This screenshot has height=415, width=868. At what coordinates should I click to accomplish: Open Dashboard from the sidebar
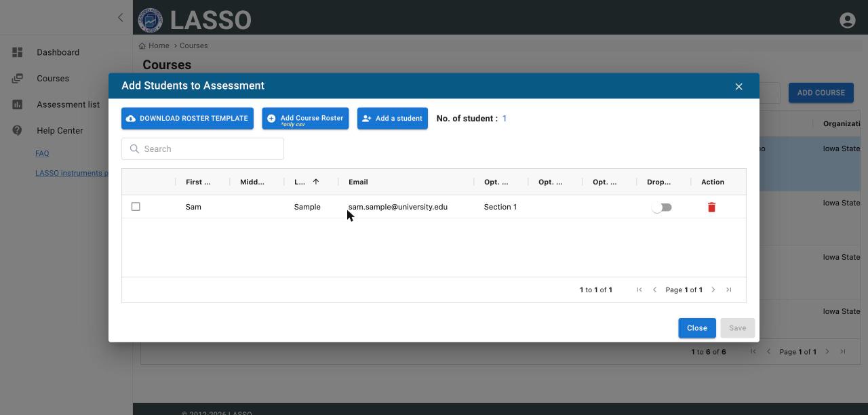tap(58, 52)
